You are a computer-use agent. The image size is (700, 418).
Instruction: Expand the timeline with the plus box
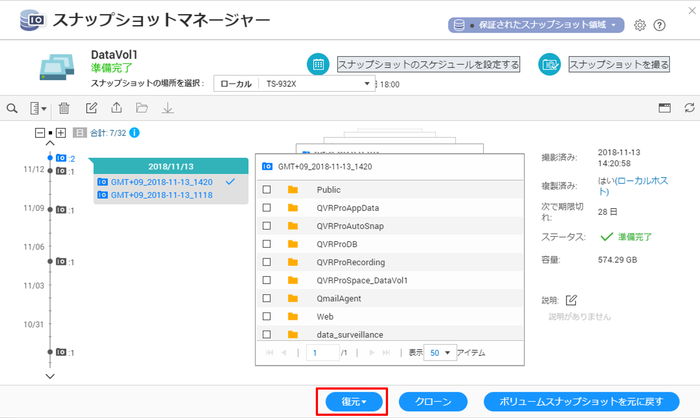click(x=61, y=133)
